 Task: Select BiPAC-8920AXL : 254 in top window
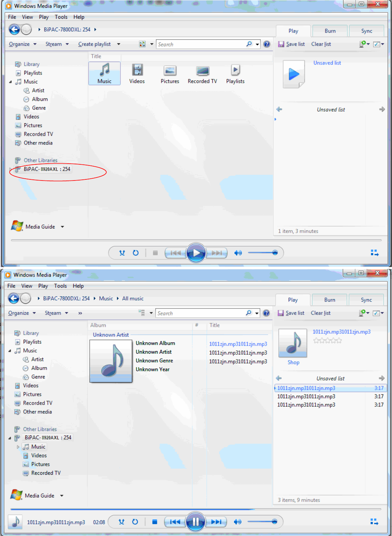43,169
